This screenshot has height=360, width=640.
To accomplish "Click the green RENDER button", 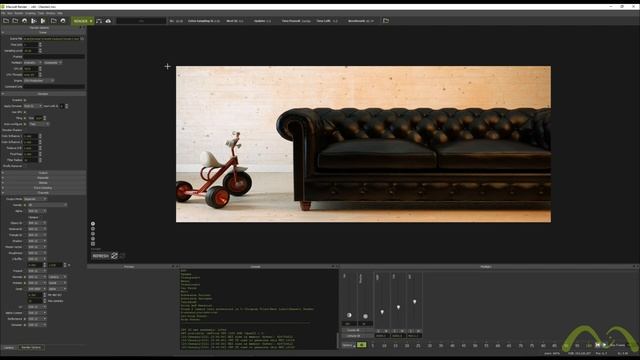I will point(81,21).
